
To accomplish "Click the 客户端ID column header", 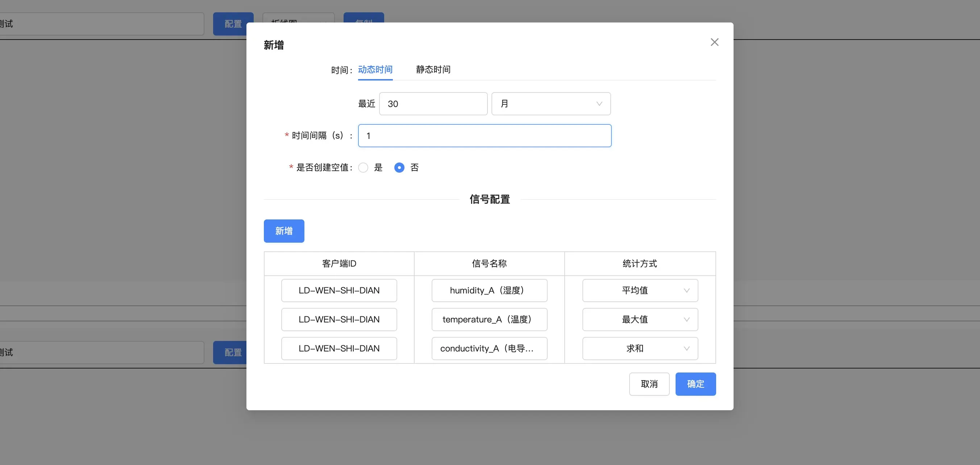I will [339, 264].
